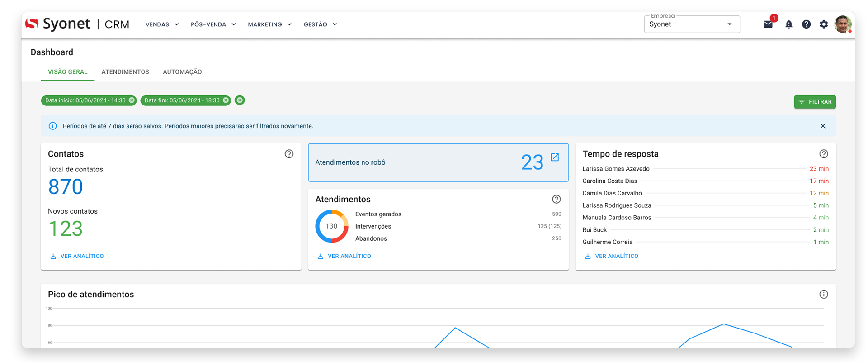Select Larissa Rodrigues Souza response row
The height and width of the screenshot is (362, 868).
pyautogui.click(x=706, y=205)
